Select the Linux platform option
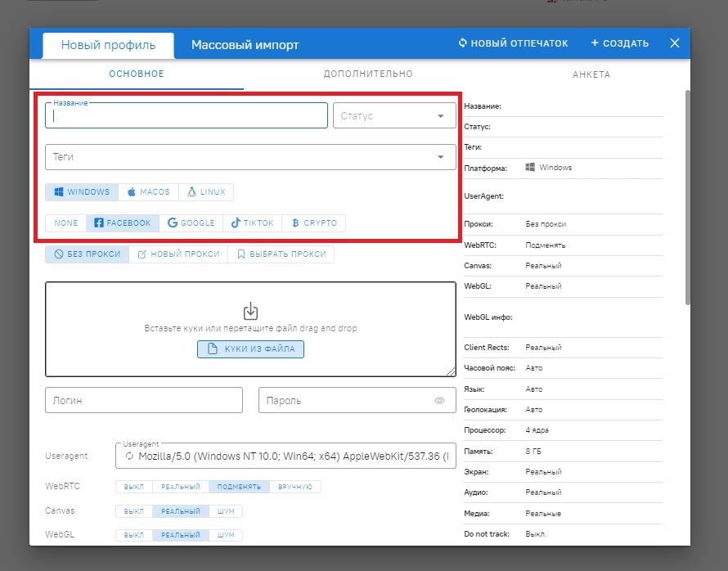Image resolution: width=728 pixels, height=571 pixels. click(x=206, y=192)
